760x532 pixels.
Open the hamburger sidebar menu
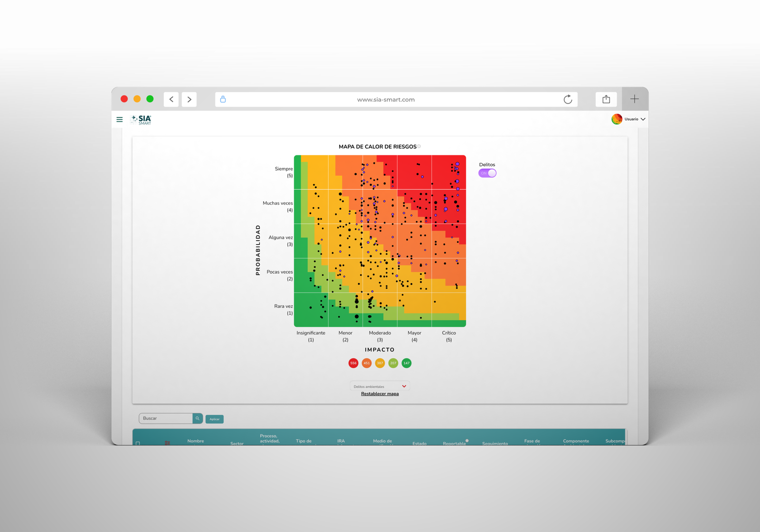(x=120, y=119)
